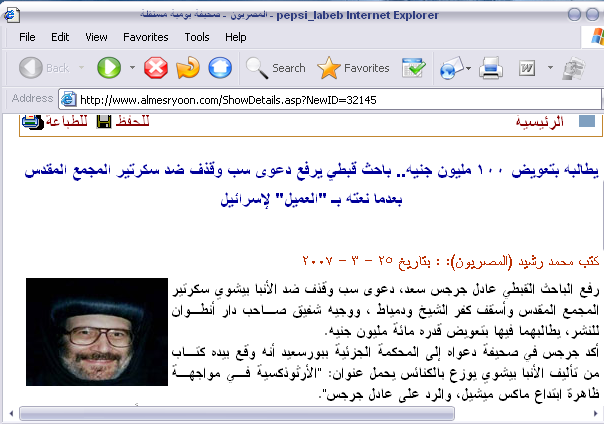Click the page's printer icon beside للطباعة

pos(32,121)
